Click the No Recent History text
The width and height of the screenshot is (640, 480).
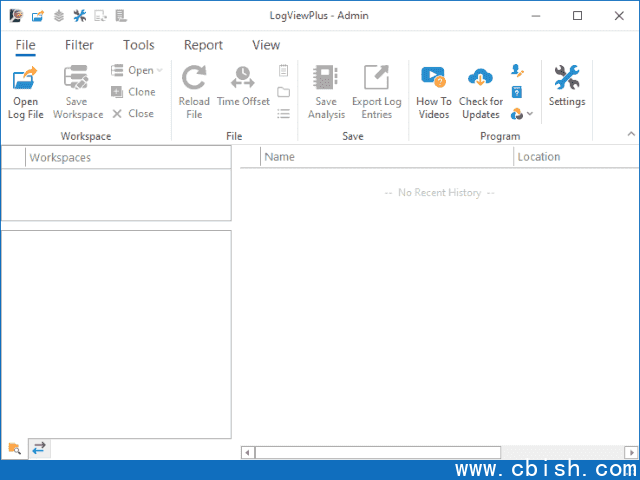pyautogui.click(x=440, y=193)
